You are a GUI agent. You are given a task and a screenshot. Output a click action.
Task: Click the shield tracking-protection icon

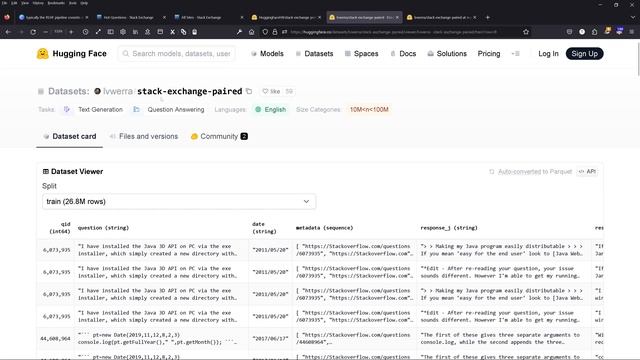[265, 32]
